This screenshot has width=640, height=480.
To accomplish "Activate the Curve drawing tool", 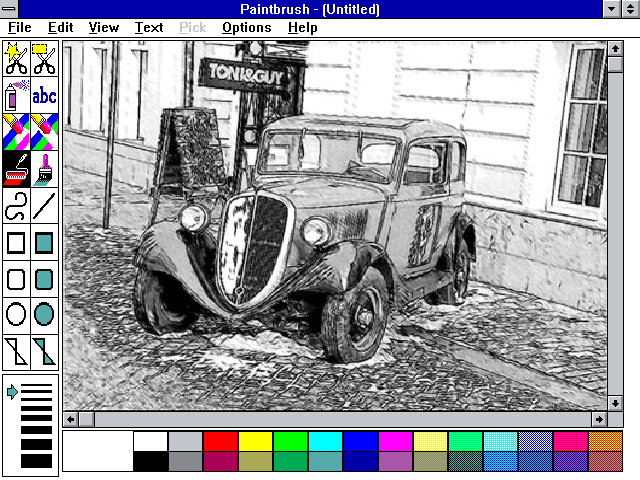I will pyautogui.click(x=17, y=206).
